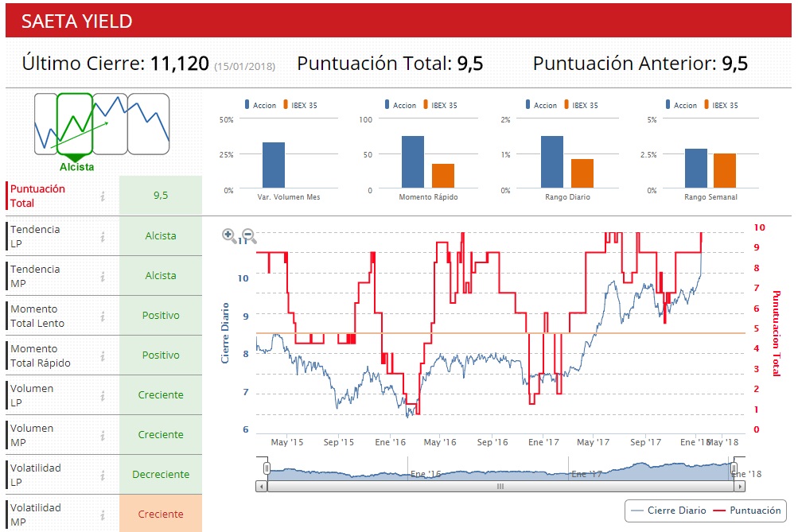798x532 pixels.
Task: Click the Volumen LP Creciente cell
Action: (160, 394)
